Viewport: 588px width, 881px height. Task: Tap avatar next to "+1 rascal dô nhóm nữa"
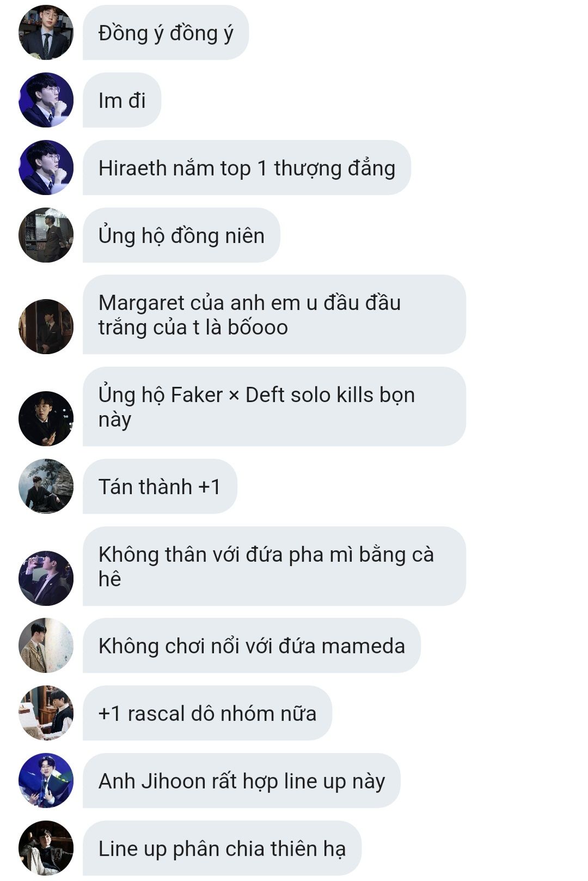click(x=46, y=713)
